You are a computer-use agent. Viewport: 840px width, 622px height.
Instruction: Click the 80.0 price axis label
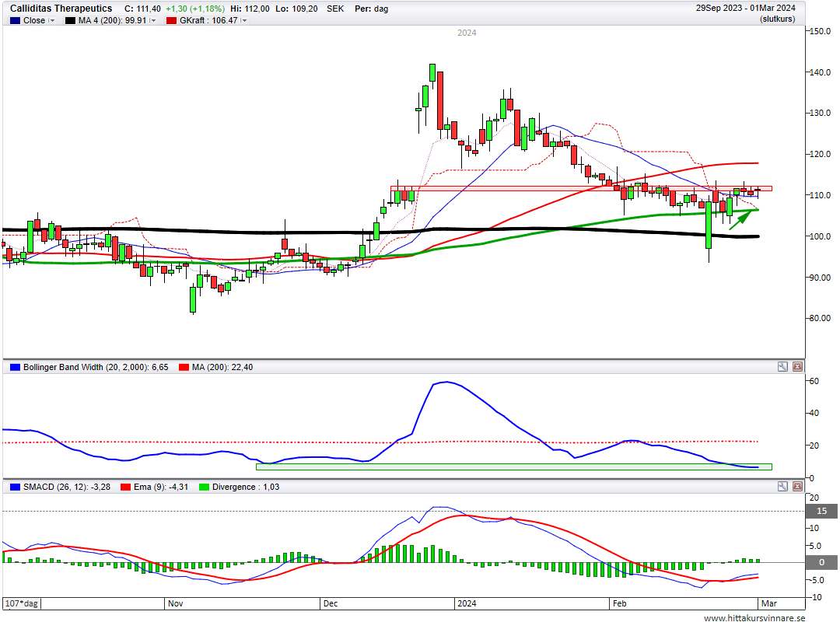click(x=821, y=318)
